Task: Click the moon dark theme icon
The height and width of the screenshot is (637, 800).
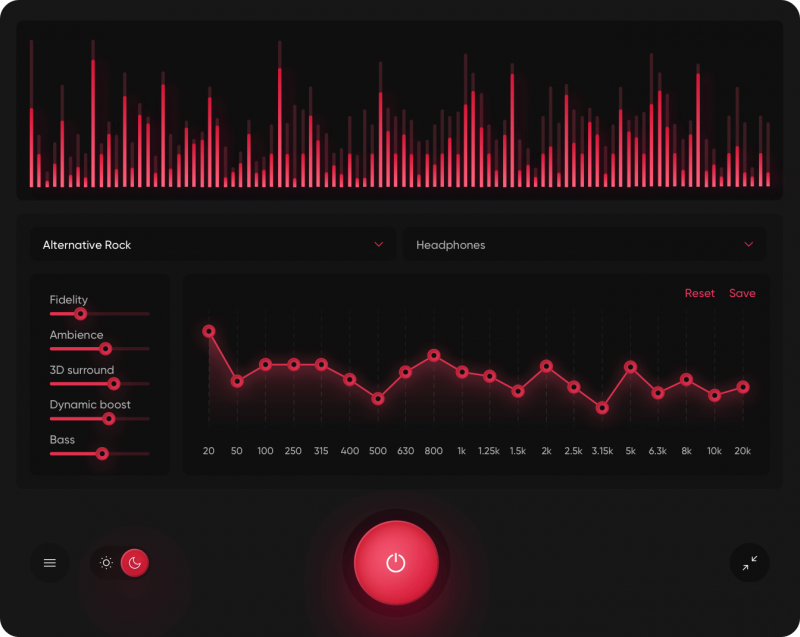Action: coord(134,562)
